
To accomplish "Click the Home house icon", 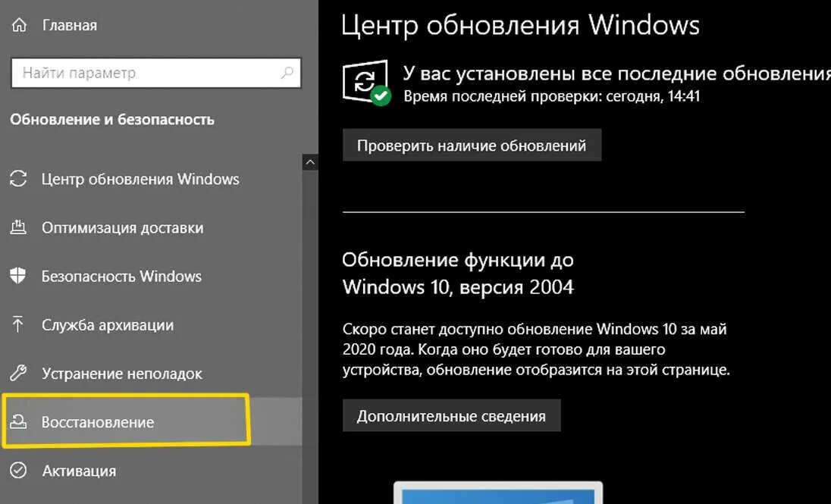I will (19, 25).
